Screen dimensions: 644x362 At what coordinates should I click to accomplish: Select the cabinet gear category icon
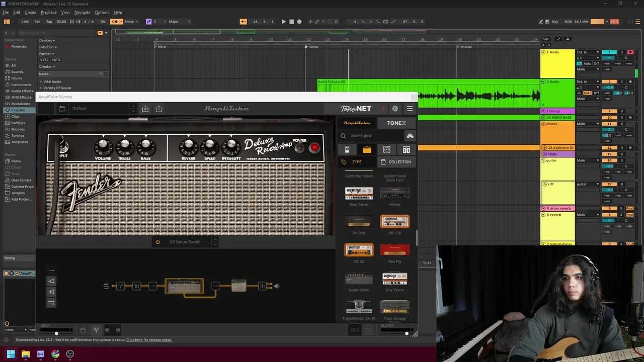click(x=386, y=149)
